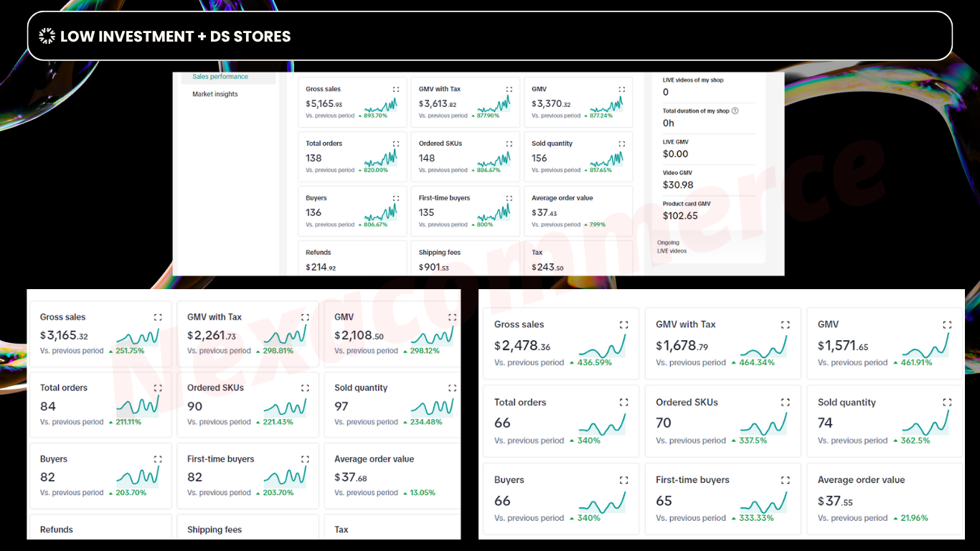Screen dimensions: 980x551
Task: Open fullscreen for the Sold quantity 156 card
Action: (x=621, y=144)
